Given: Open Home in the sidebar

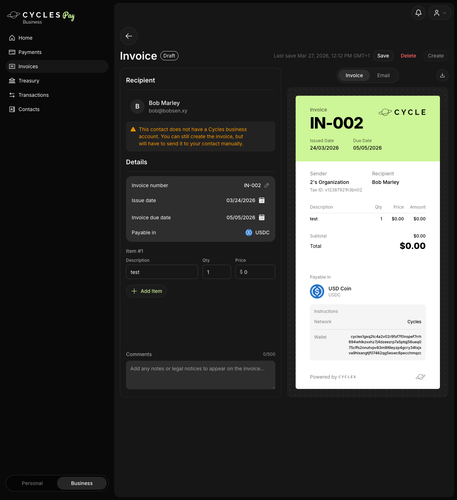Looking at the screenshot, I should tap(57, 38).
